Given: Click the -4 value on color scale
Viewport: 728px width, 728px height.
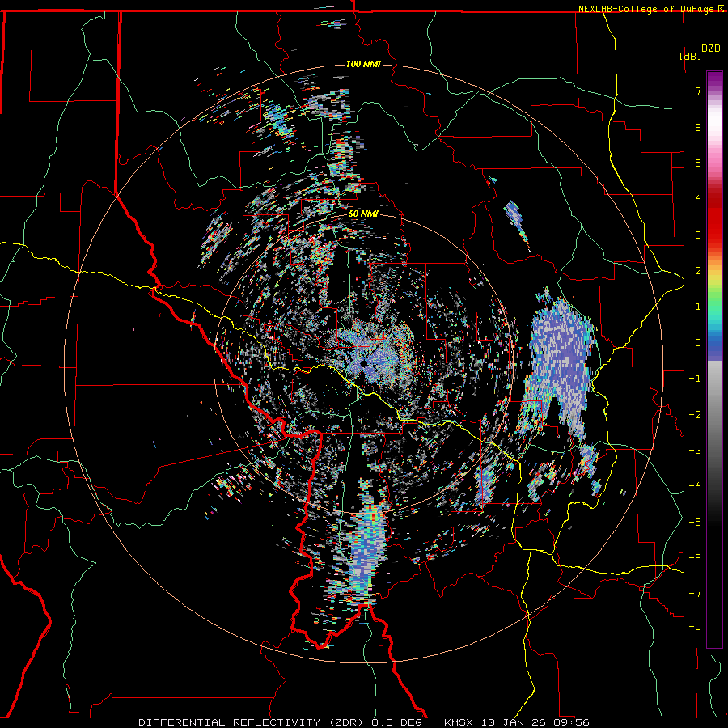Looking at the screenshot, I should click(695, 486).
